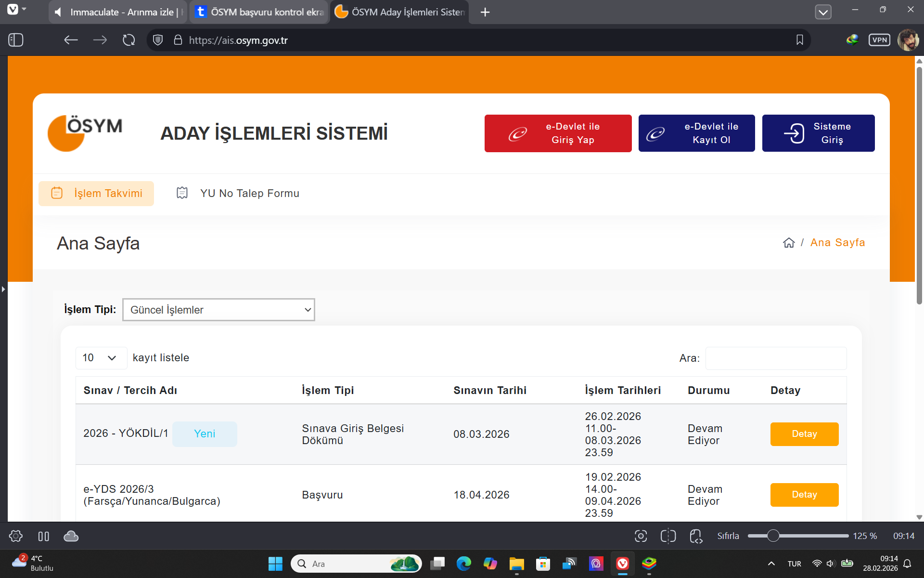Screen dimensions: 924x578
Task: Click the Windows taskbar search box
Action: click(356, 564)
